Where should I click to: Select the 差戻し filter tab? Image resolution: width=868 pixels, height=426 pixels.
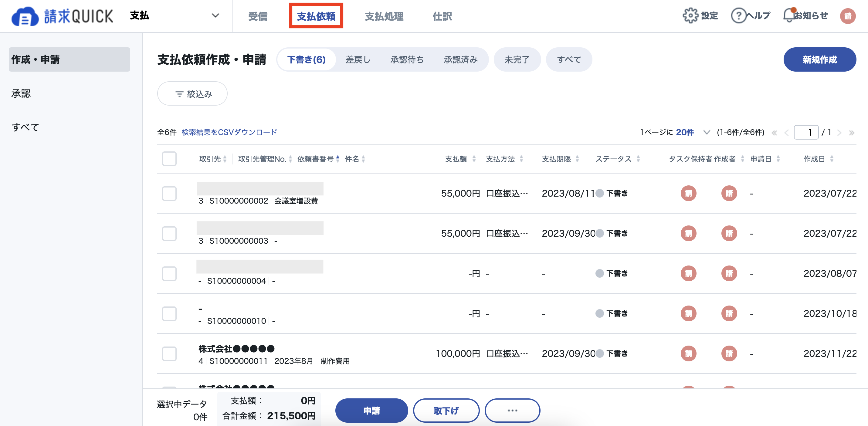(358, 59)
